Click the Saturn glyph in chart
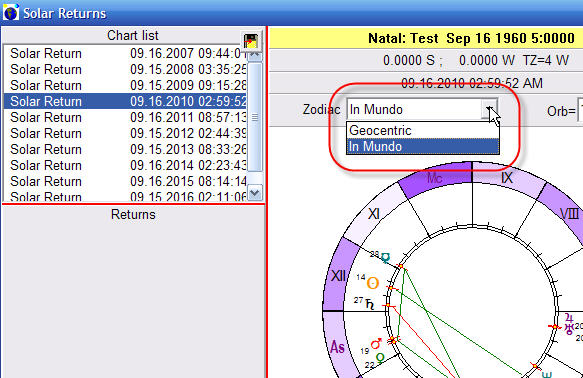 [x=370, y=305]
